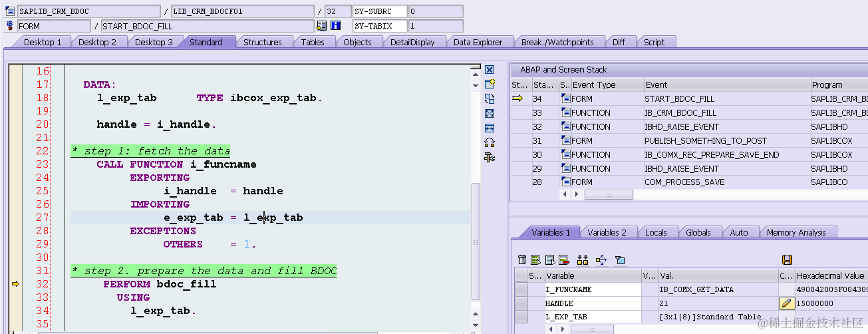Open the Data Explorer tab
Image resolution: width=868 pixels, height=334 pixels.
(x=478, y=42)
